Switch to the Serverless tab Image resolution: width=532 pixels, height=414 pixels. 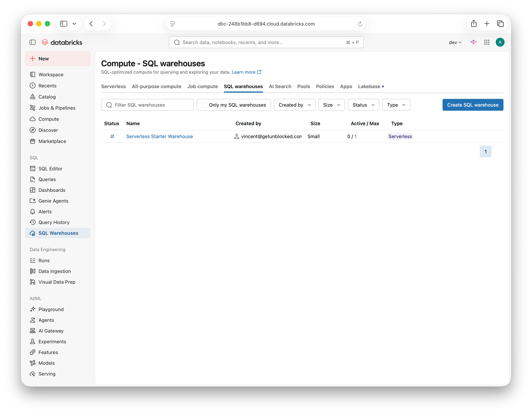pyautogui.click(x=113, y=86)
